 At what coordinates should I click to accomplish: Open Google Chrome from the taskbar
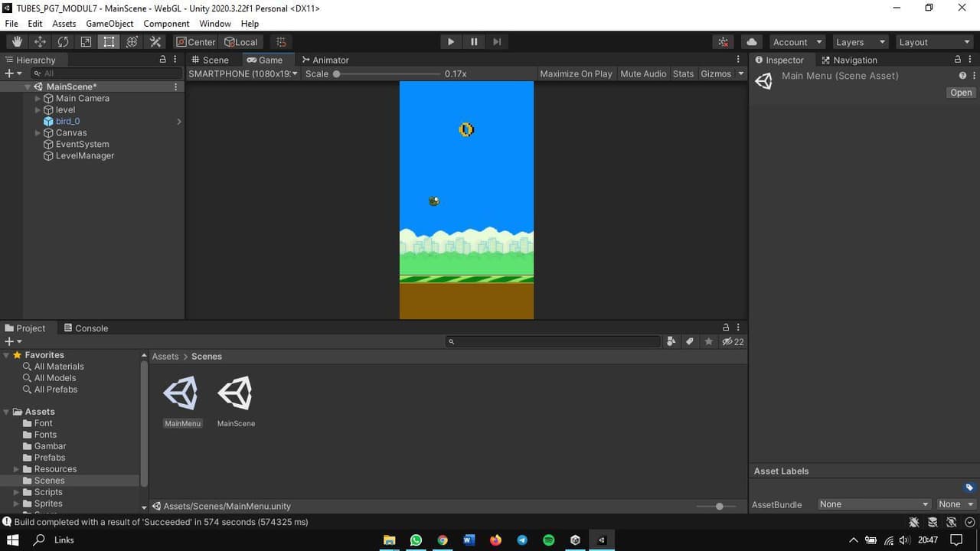(x=443, y=540)
